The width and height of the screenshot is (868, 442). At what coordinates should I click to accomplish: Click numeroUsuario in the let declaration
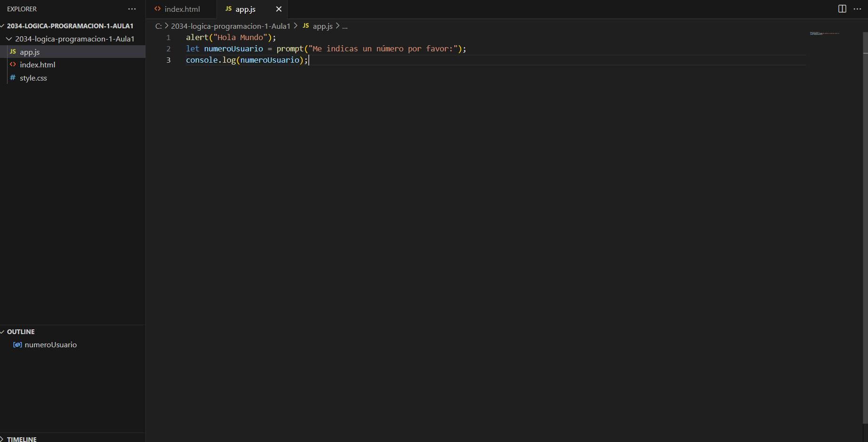tap(233, 49)
